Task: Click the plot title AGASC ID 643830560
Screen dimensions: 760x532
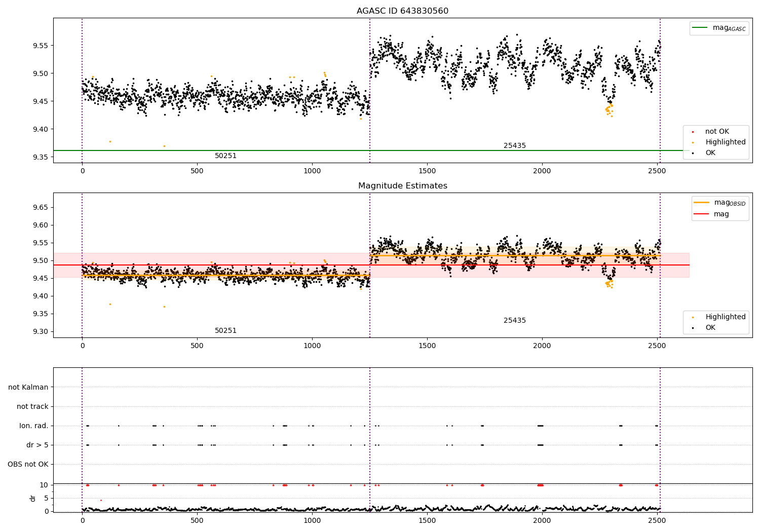Action: coord(402,11)
